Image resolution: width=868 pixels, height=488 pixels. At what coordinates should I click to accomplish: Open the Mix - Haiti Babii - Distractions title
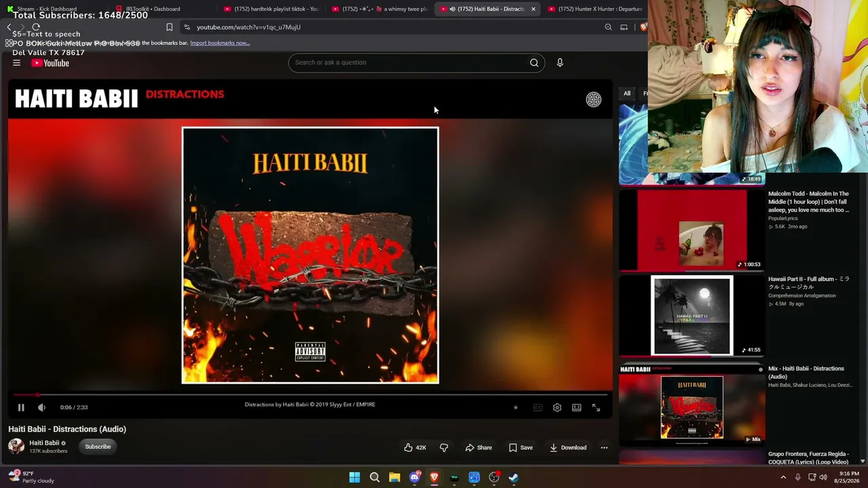click(x=806, y=373)
